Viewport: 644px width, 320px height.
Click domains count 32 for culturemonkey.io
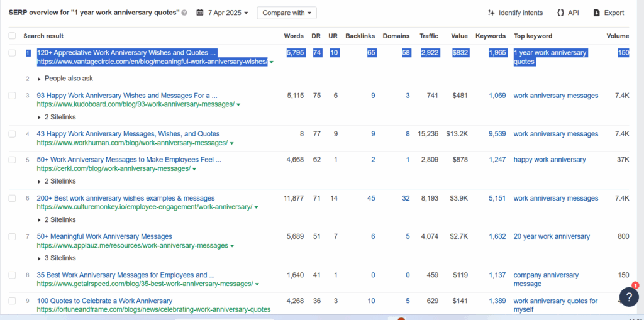[406, 199]
